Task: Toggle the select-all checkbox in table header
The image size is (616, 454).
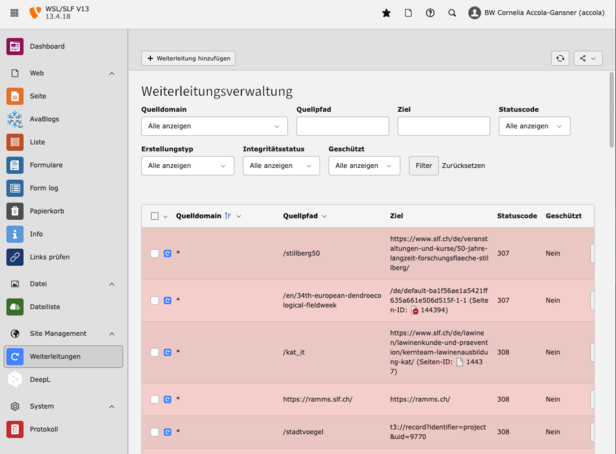Action: [x=155, y=216]
